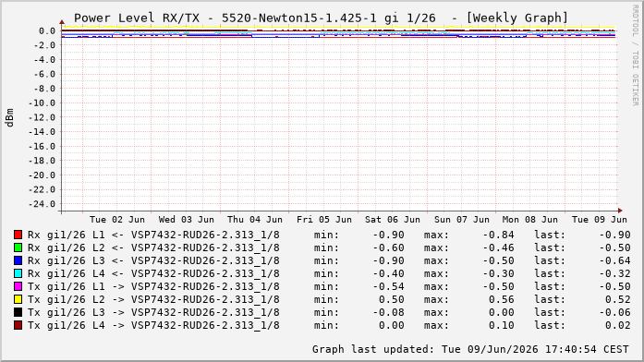This screenshot has height=362, width=644.
Task: Click the 'Fri 05 Jun' x-axis label
Action: pyautogui.click(x=324, y=220)
